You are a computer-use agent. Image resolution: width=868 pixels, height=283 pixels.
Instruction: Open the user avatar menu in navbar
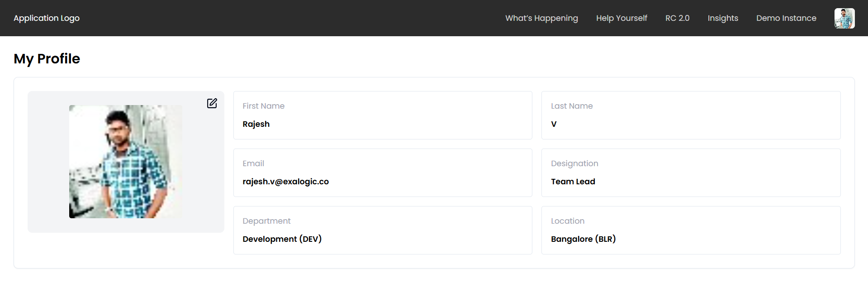[x=844, y=18]
